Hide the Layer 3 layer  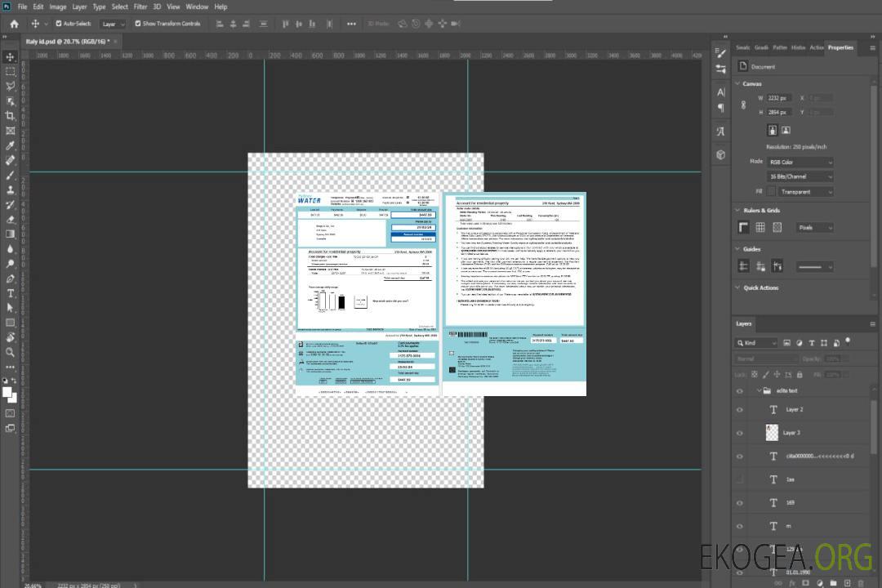[x=740, y=433]
